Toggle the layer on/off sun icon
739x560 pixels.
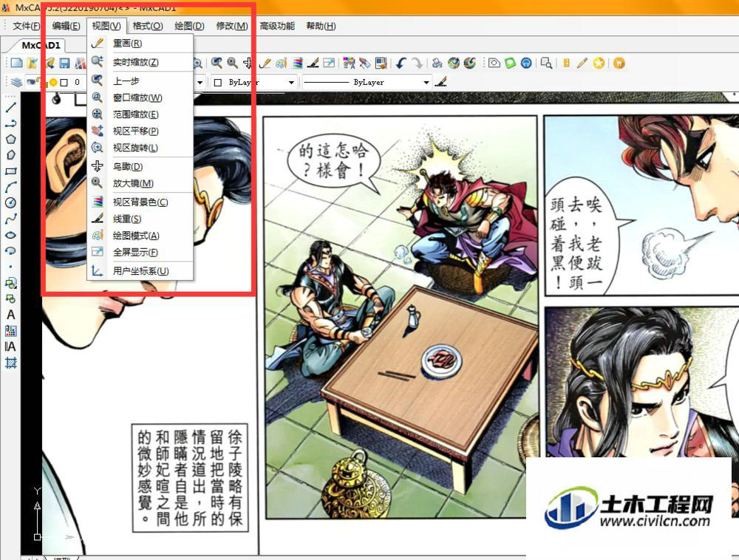pos(53,83)
